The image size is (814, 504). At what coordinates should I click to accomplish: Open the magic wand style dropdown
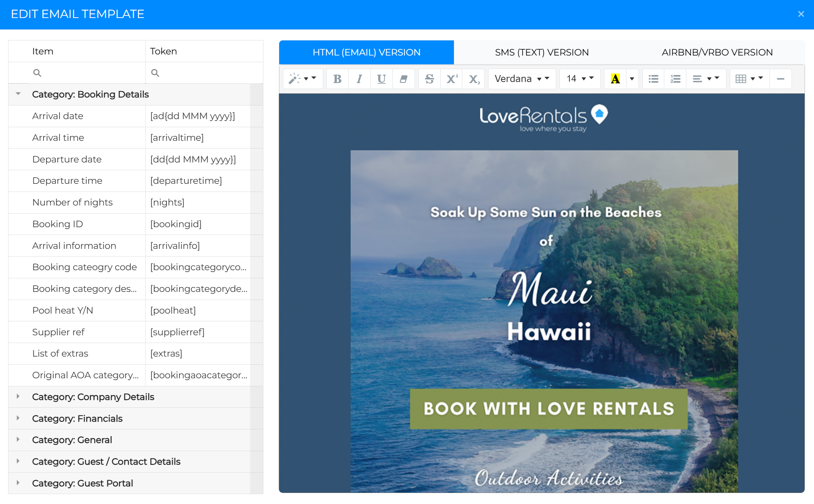(x=302, y=79)
